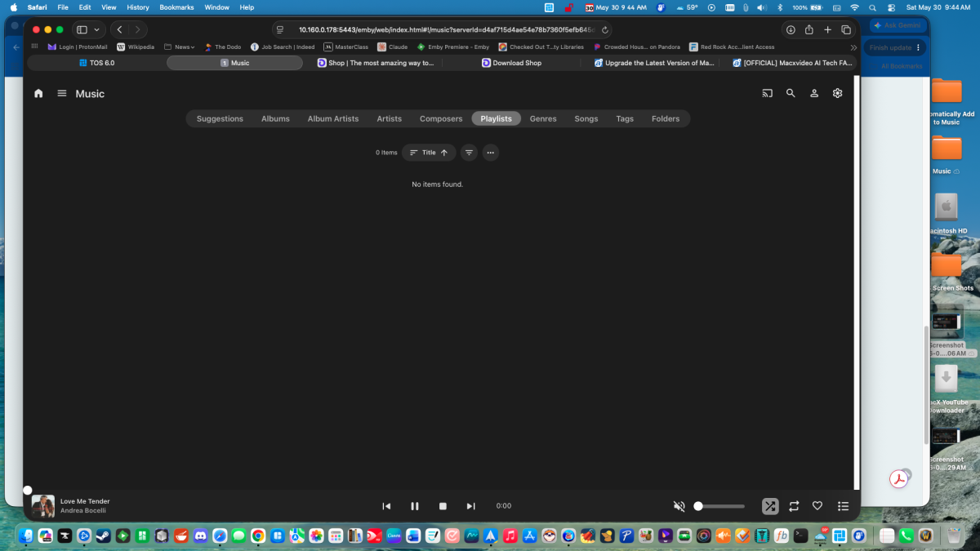The height and width of the screenshot is (551, 980).
Task: Switch to the Tags tab
Action: [625, 118]
